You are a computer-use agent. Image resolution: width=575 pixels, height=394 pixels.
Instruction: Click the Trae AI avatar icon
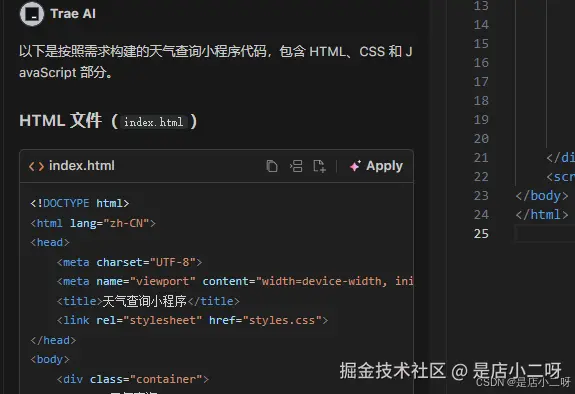click(x=32, y=14)
